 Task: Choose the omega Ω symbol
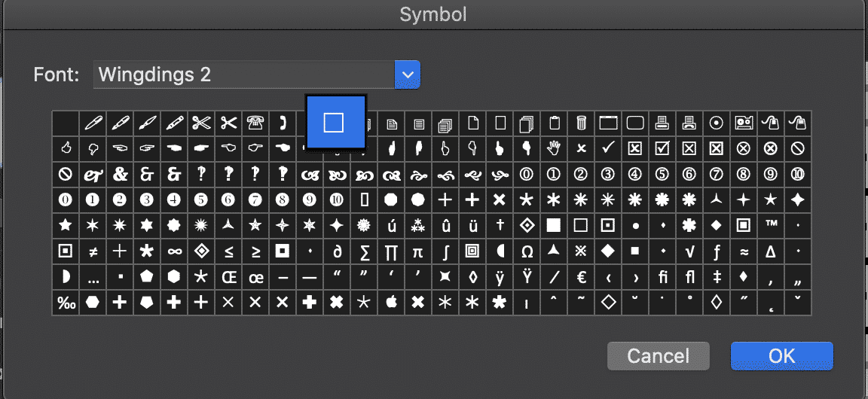pyautogui.click(x=527, y=251)
